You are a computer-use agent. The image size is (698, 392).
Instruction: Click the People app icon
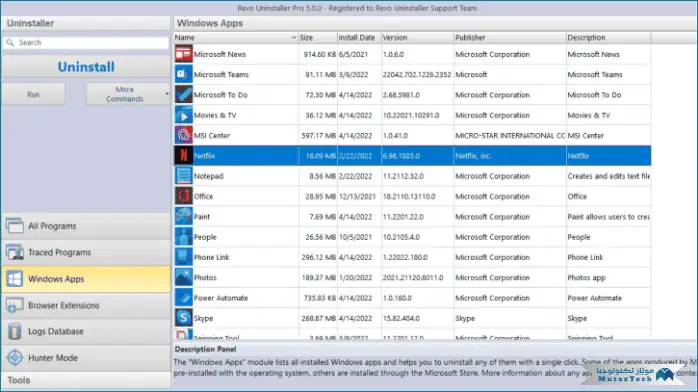click(183, 237)
